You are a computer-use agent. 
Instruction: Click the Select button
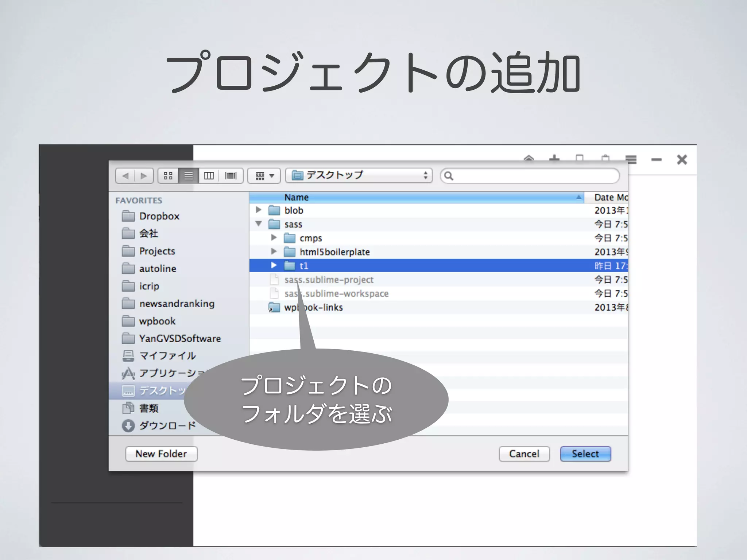pyautogui.click(x=585, y=454)
